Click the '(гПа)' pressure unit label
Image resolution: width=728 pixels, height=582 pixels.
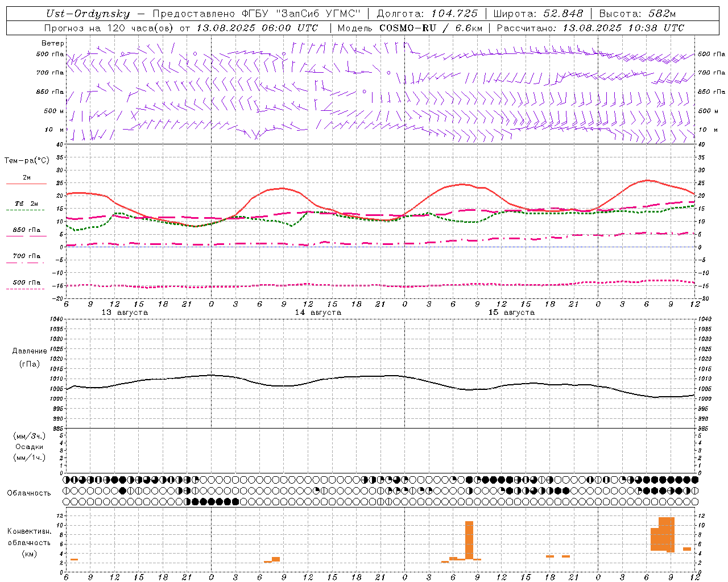pyautogui.click(x=30, y=364)
